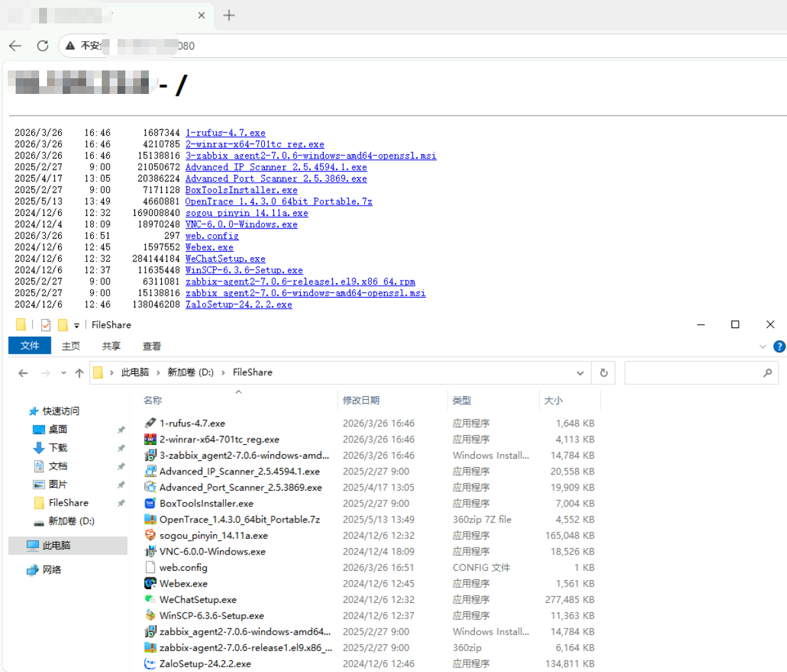
Task: Sort files by 大小 column
Action: pyautogui.click(x=553, y=401)
